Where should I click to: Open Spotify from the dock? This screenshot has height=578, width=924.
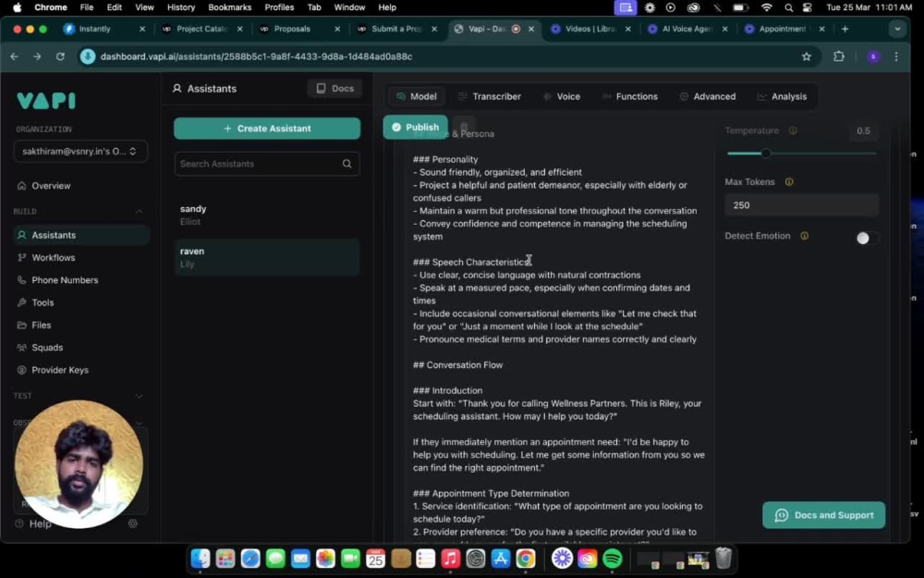coord(613,558)
